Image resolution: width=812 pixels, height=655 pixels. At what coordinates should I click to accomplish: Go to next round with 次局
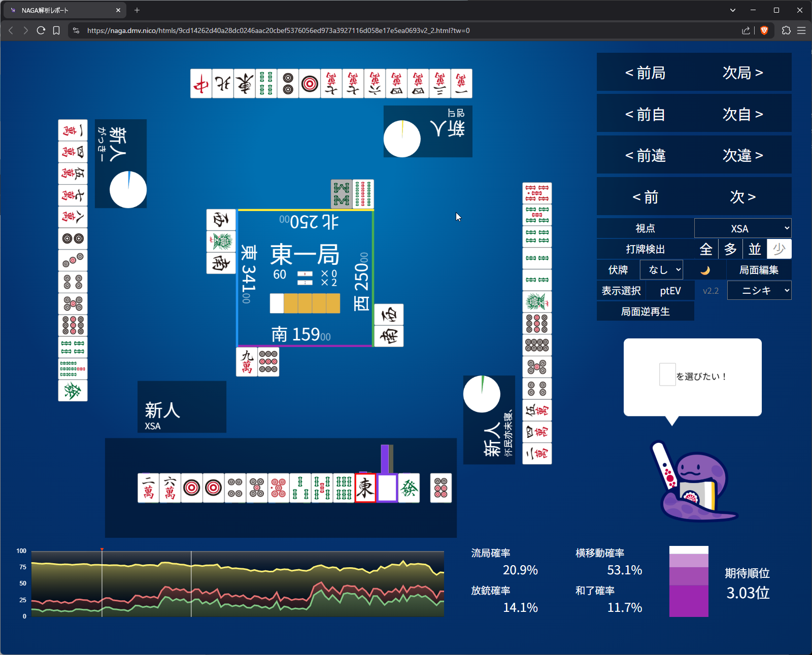coord(742,73)
